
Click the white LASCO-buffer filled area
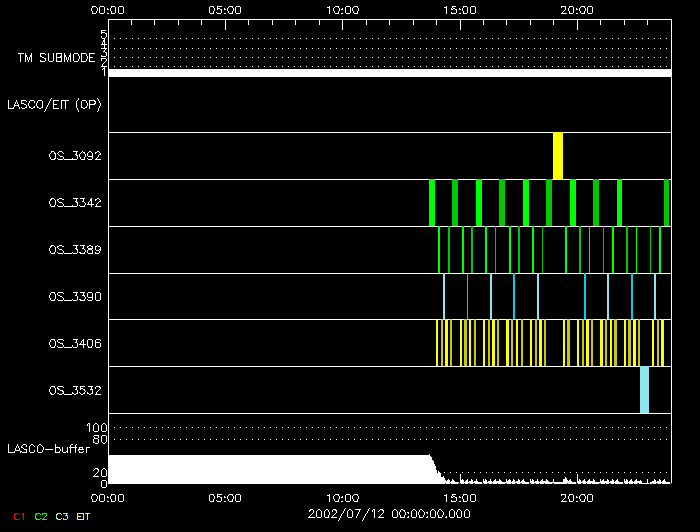click(268, 470)
